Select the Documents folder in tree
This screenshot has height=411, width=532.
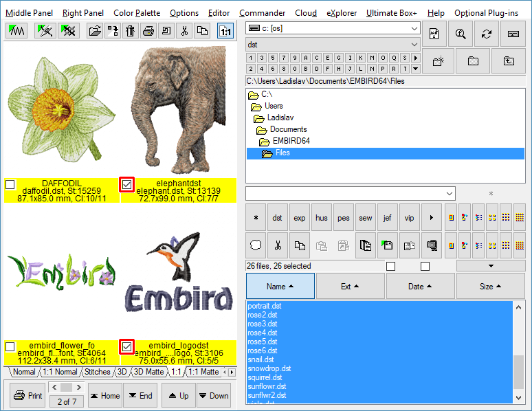pyautogui.click(x=288, y=129)
